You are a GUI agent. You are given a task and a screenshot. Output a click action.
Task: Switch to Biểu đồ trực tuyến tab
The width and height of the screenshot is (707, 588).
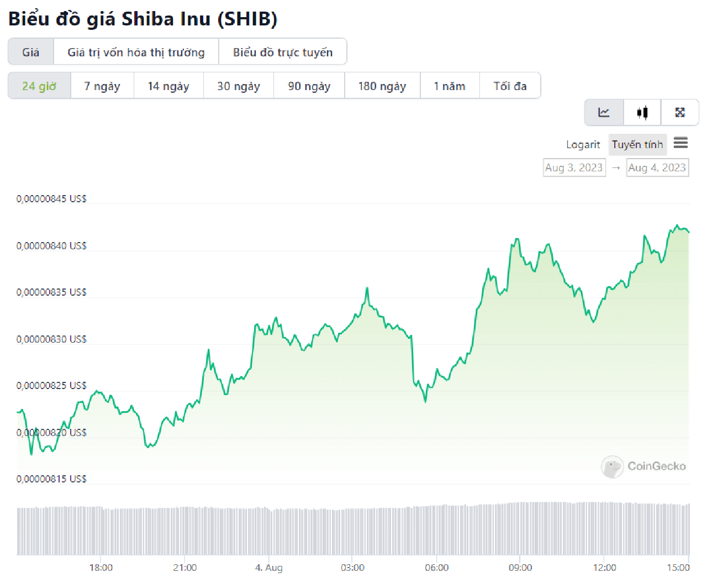283,52
